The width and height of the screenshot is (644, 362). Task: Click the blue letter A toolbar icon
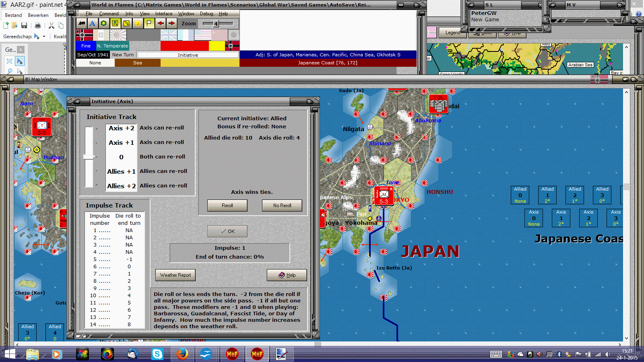93,23
